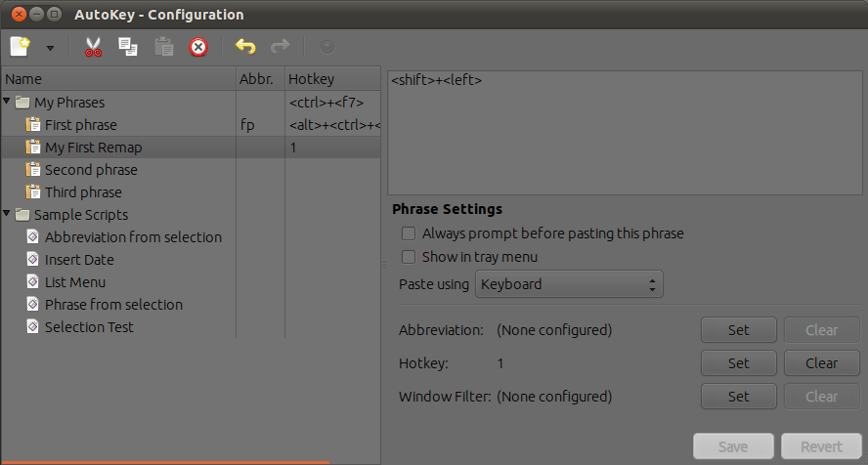The image size is (868, 465).
Task: Click Clear button for Window Filter
Action: pyautogui.click(x=821, y=397)
